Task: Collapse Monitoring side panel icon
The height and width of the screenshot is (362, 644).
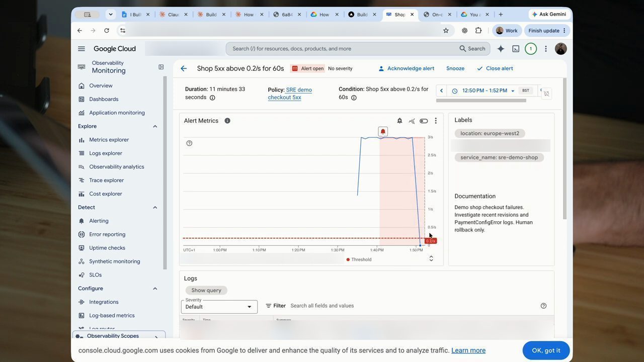Action: click(161, 67)
